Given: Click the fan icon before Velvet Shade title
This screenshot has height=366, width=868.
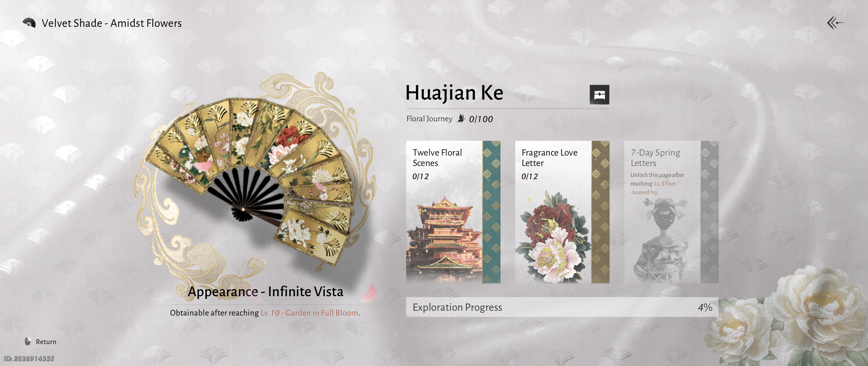Looking at the screenshot, I should click(x=29, y=23).
